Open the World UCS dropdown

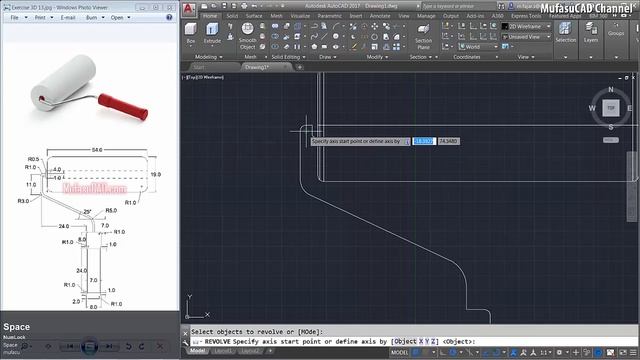pos(478,47)
